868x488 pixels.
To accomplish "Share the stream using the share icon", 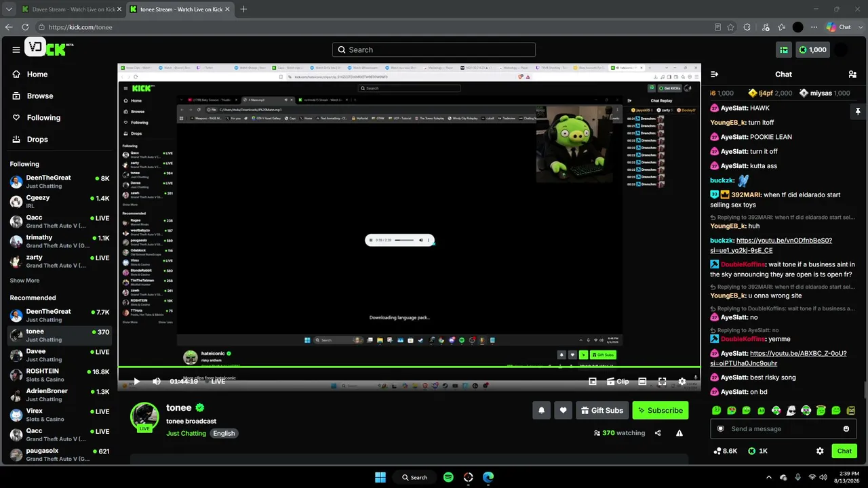I will tap(658, 433).
